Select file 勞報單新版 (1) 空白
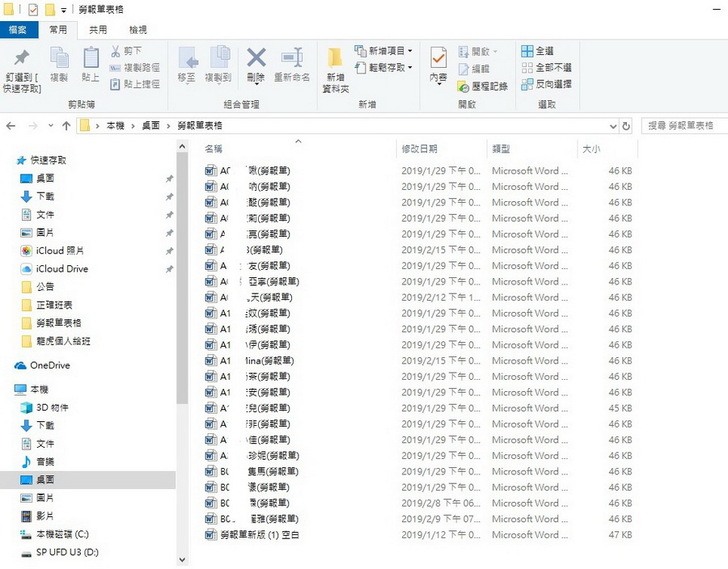The image size is (728, 569). click(252, 535)
